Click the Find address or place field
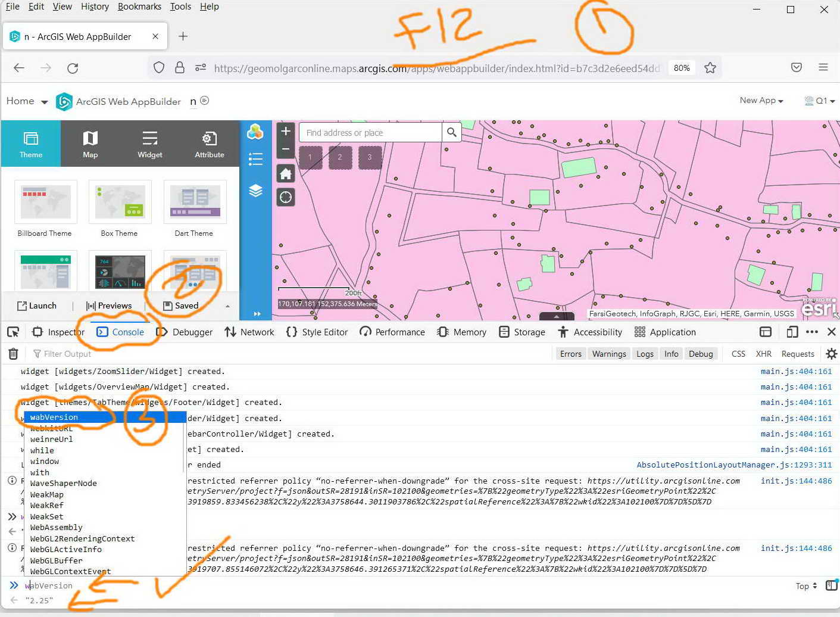Screen dimensions: 840x617 [x=370, y=132]
